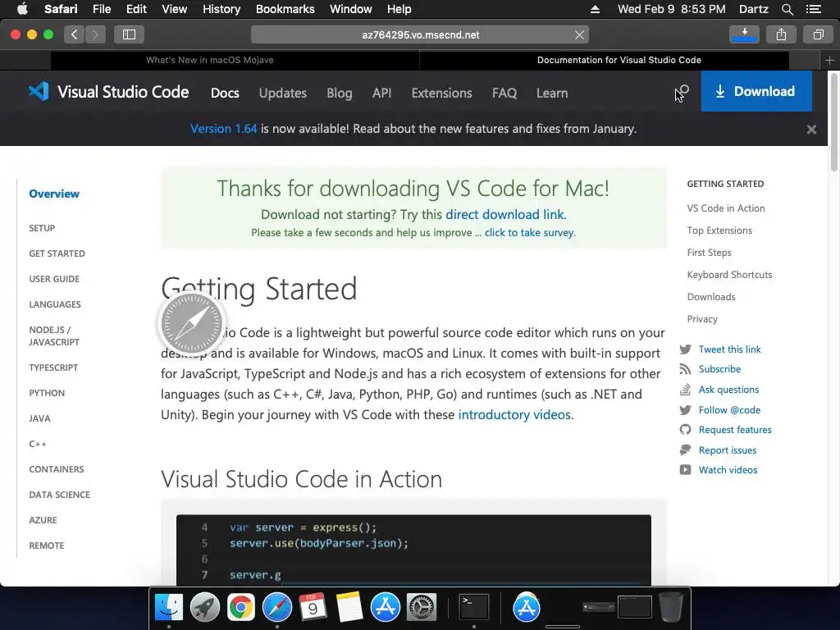The image size is (840, 630).
Task: Click the Safari back arrow button
Action: 75,34
